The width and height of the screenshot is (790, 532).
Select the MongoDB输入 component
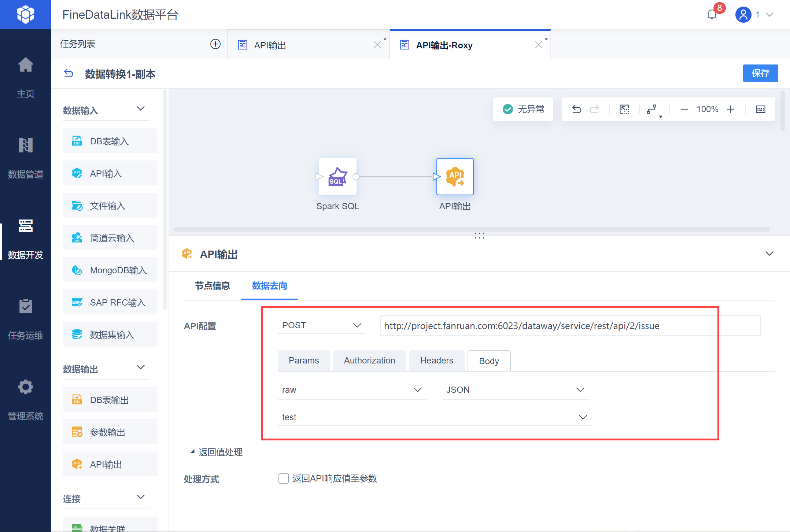pos(110,270)
